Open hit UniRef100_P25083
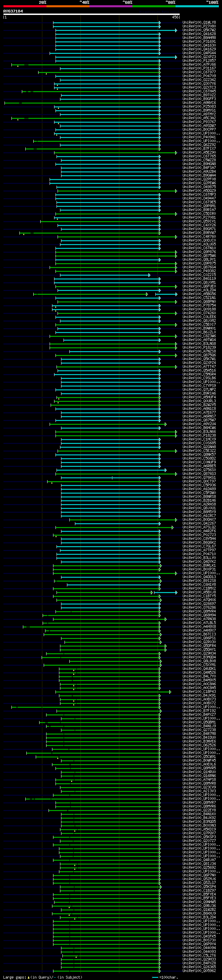The width and height of the screenshot is (222, 980). pos(199,107)
